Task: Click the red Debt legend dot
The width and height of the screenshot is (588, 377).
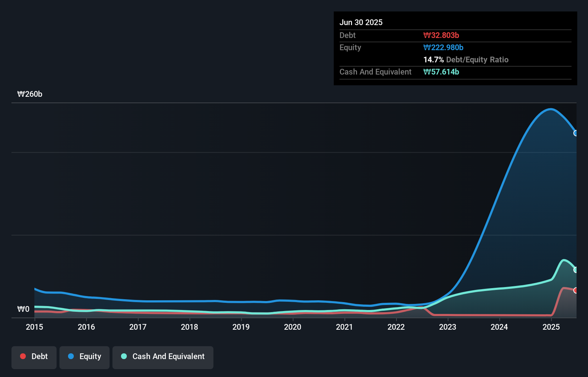Action: click(23, 356)
